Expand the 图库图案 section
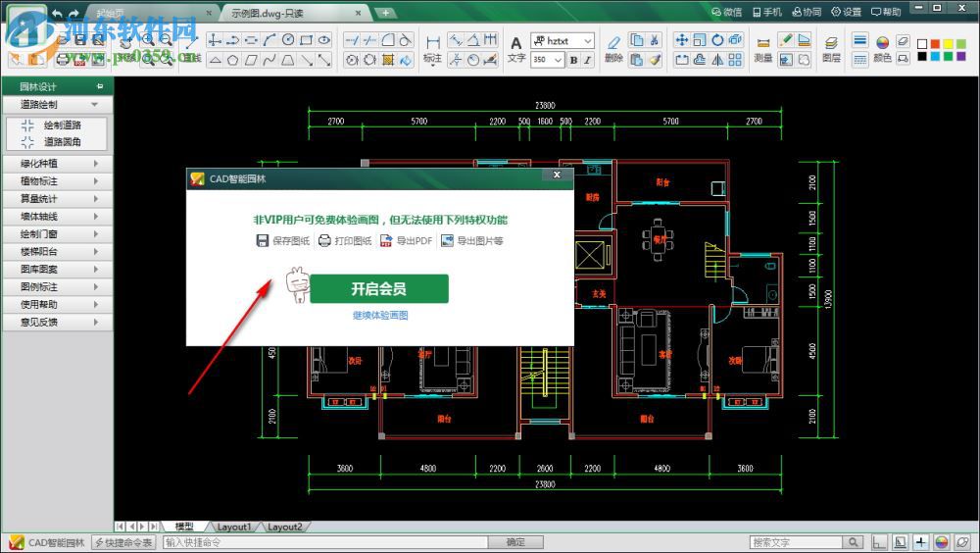The image size is (980, 553). point(58,269)
